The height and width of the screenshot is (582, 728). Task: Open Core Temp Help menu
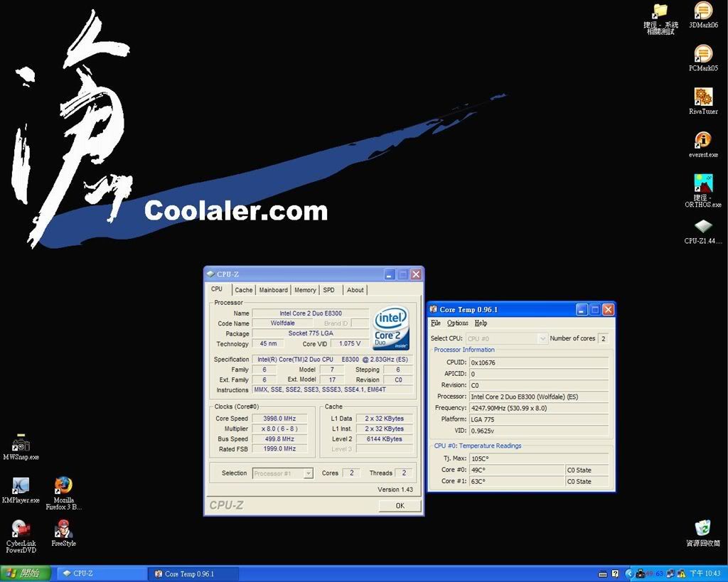pyautogui.click(x=481, y=323)
